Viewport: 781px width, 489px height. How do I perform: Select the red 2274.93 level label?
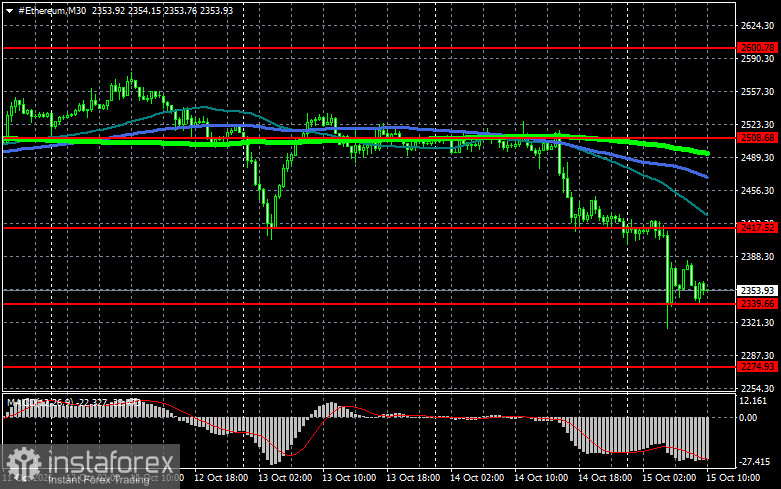click(x=757, y=367)
